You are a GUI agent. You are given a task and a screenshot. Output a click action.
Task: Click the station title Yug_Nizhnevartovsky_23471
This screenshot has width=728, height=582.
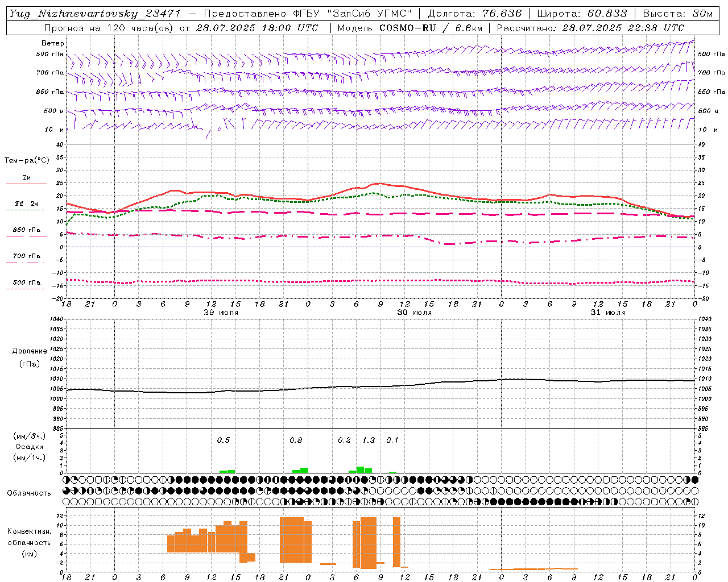[95, 14]
